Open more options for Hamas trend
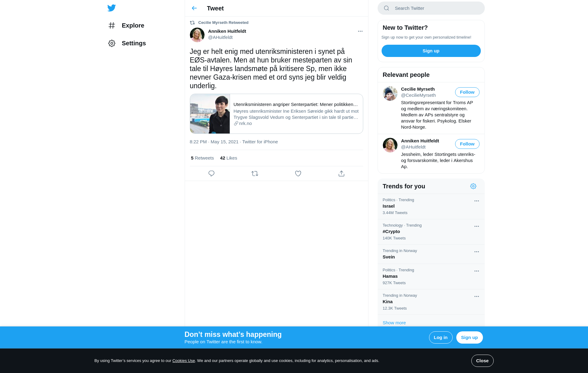Viewport: 588px width, 373px height. coord(477,271)
